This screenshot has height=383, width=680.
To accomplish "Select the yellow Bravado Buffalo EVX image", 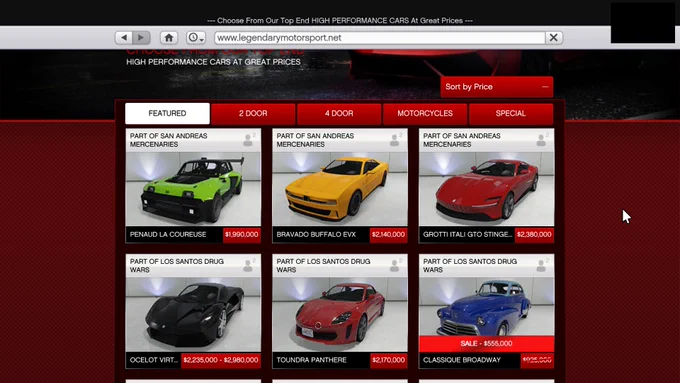I will coord(340,189).
